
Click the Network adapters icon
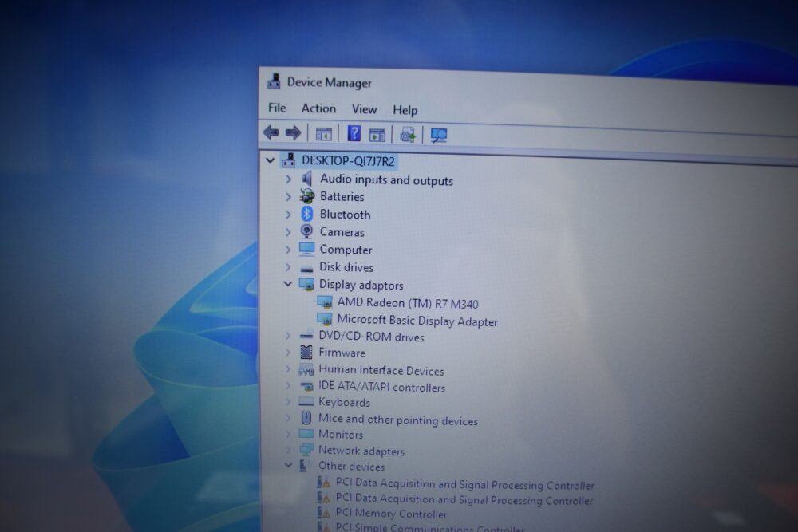(306, 450)
